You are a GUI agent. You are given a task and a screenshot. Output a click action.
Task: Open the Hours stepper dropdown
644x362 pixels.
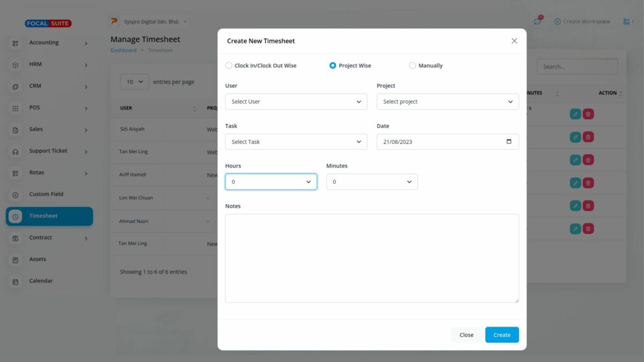(270, 181)
